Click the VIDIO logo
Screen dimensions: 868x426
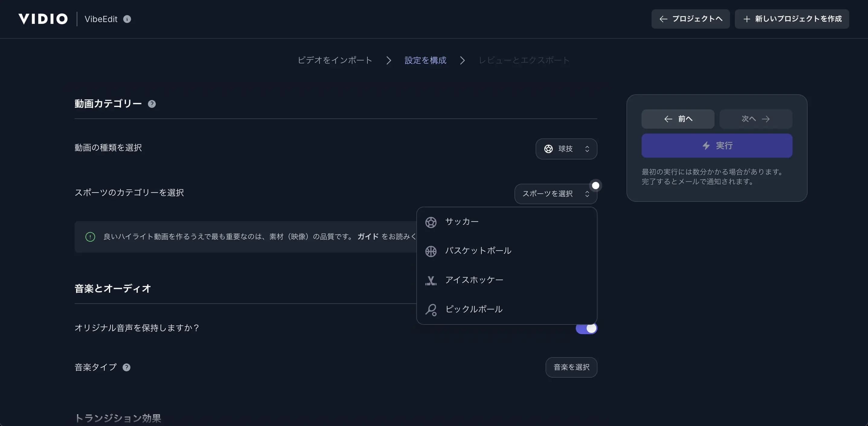pos(43,19)
